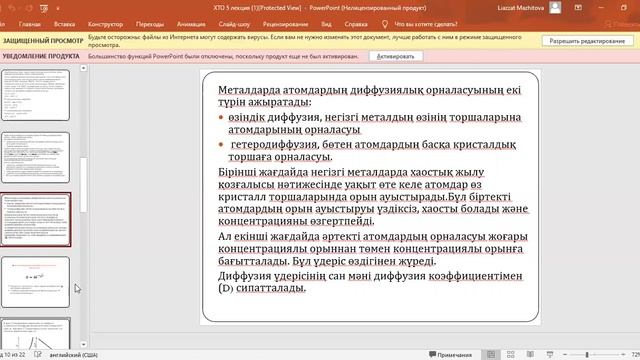Click the thumbnail pane scrollbar handle
The width and height of the screenshot is (640, 360).
(x=84, y=185)
